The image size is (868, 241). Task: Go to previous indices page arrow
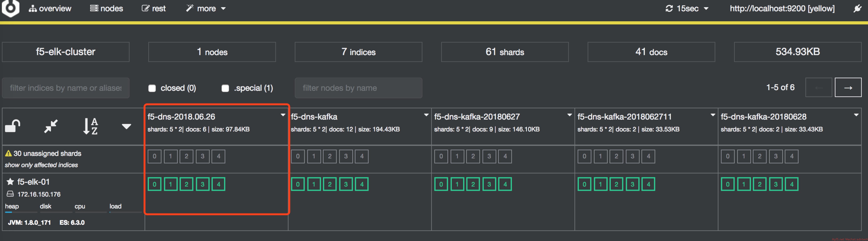pyautogui.click(x=819, y=88)
